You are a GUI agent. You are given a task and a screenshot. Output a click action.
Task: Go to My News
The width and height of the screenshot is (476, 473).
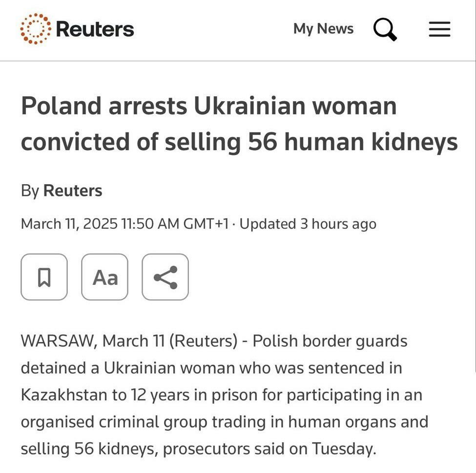323,29
